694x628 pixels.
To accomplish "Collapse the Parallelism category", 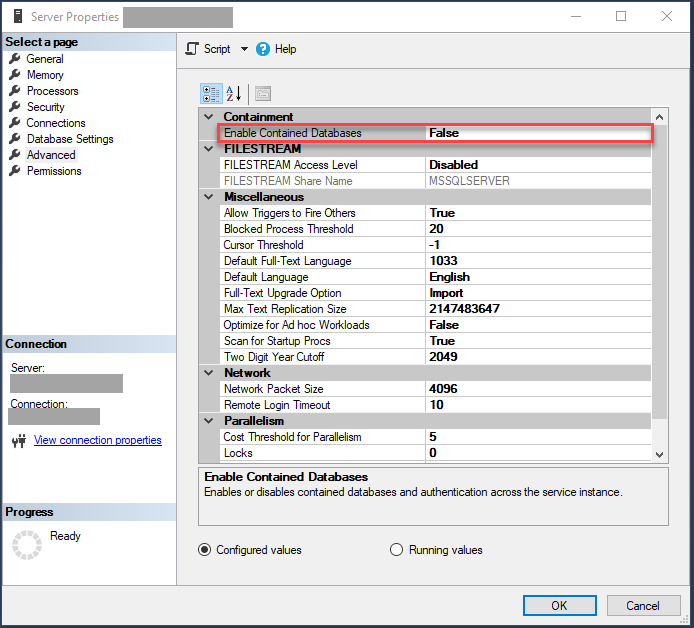I will 208,421.
